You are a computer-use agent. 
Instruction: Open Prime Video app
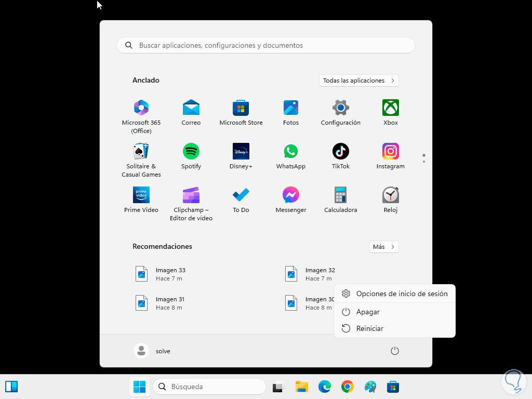click(x=141, y=200)
